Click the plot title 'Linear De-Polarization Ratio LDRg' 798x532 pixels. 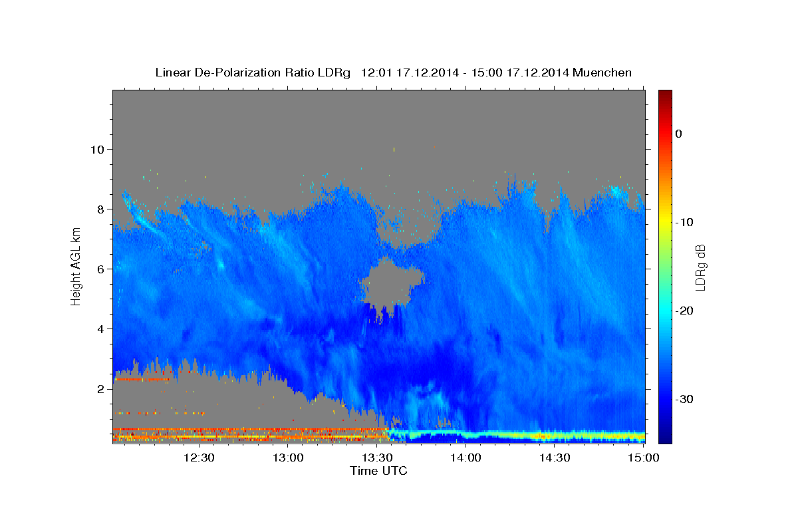tap(252, 72)
